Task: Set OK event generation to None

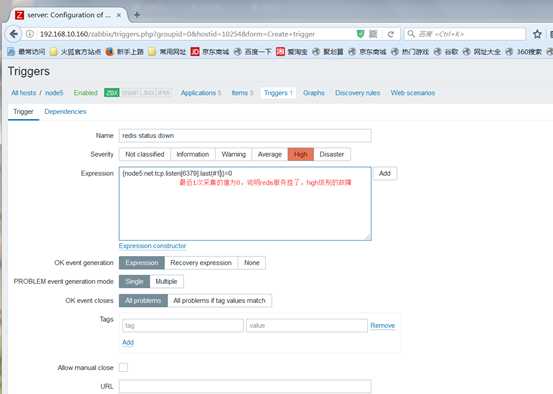Action: pyautogui.click(x=252, y=263)
